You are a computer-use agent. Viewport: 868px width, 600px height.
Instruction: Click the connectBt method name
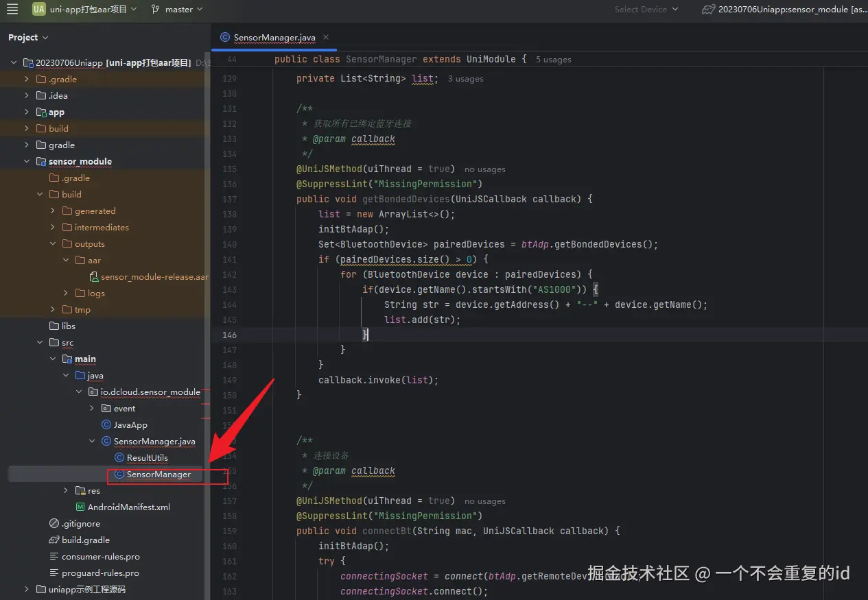point(386,531)
